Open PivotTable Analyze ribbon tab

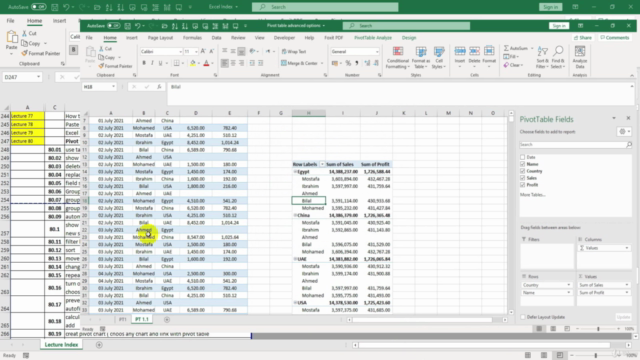pos(373,38)
